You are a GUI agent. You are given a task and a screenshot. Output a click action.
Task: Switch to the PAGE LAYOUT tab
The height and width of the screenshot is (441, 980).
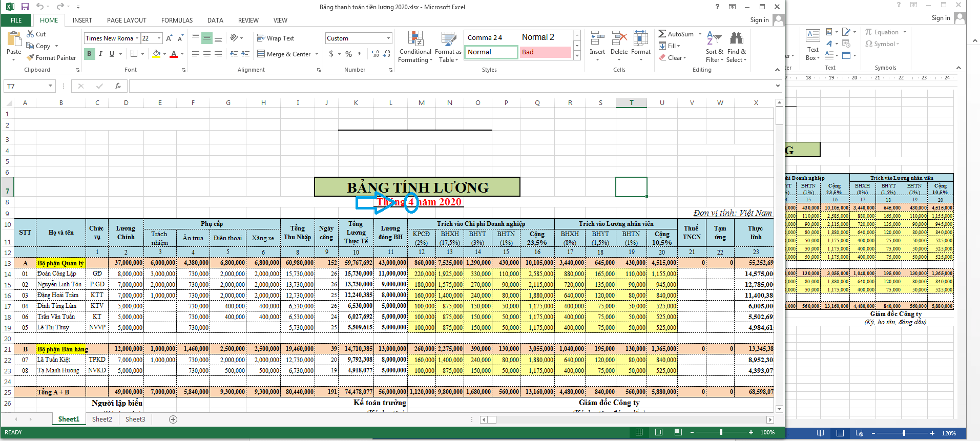127,20
